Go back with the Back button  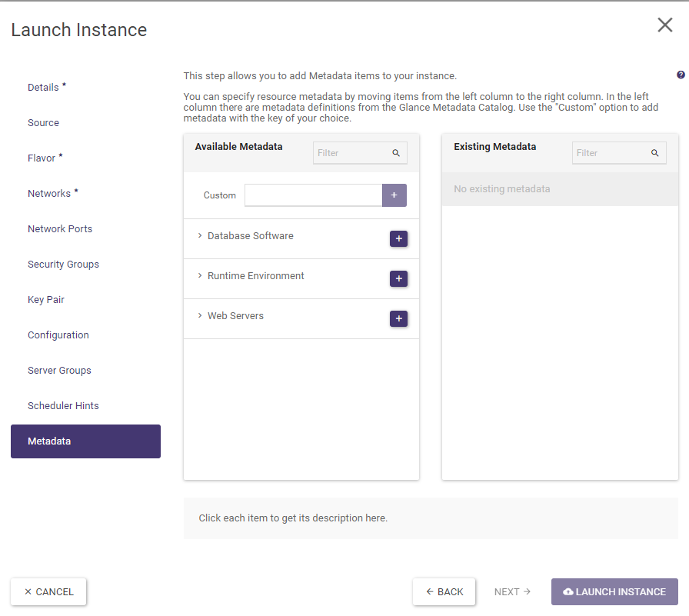(x=444, y=592)
